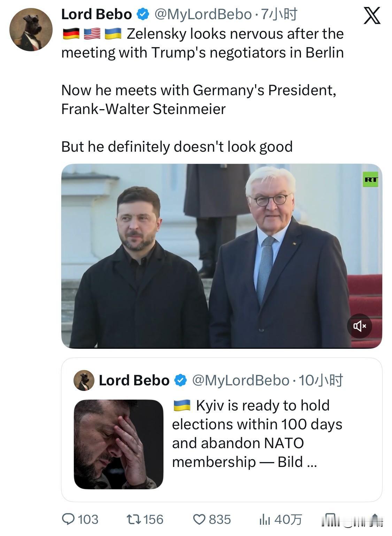Click the RT watermark badge on the video
This screenshot has width=392, height=536.
pos(370,180)
